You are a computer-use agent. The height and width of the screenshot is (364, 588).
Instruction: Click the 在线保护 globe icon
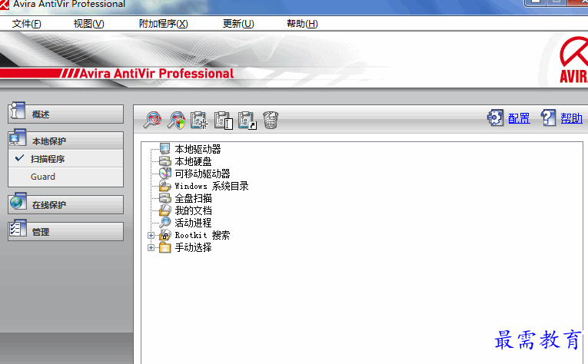coord(18,201)
